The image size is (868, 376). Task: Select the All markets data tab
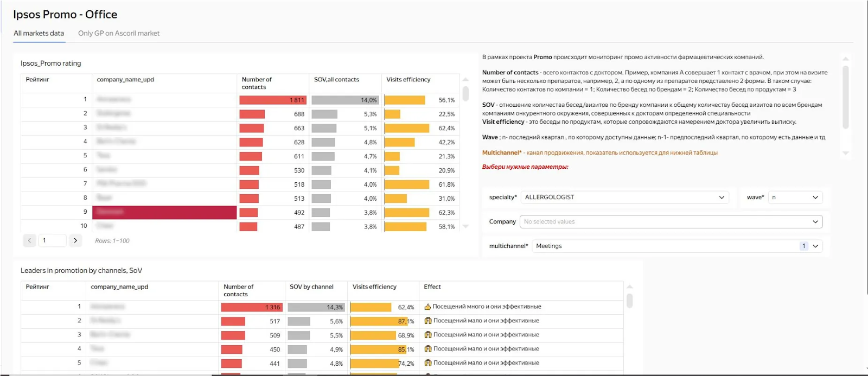[x=39, y=33]
